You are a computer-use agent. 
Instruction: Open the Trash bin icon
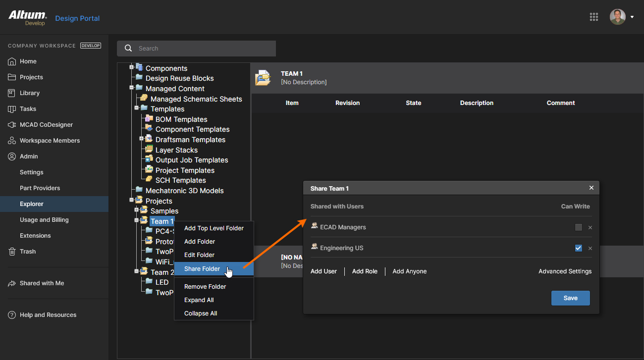coord(12,252)
